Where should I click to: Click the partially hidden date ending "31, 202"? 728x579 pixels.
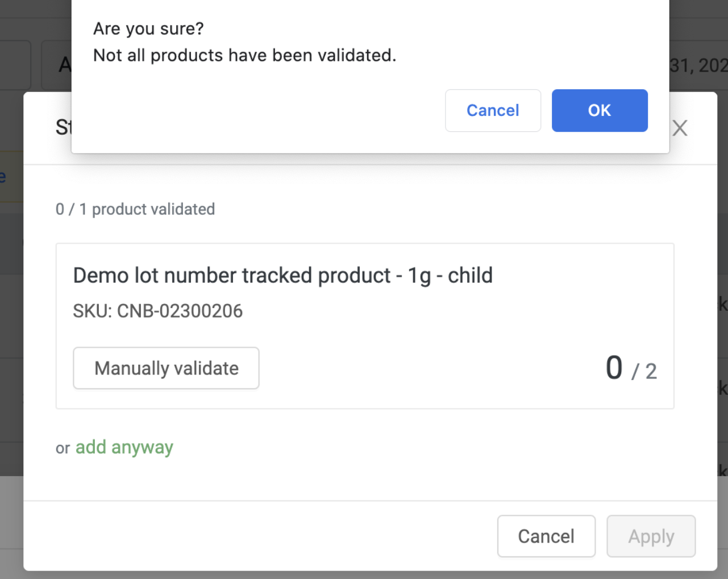(698, 66)
